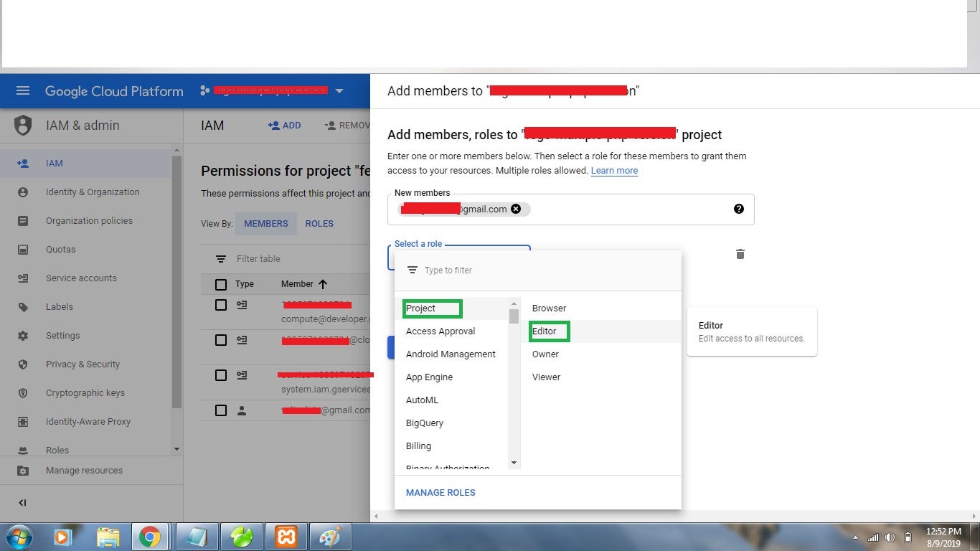Check the select-all checkbox in the table header
The image size is (980, 551).
click(x=221, y=283)
